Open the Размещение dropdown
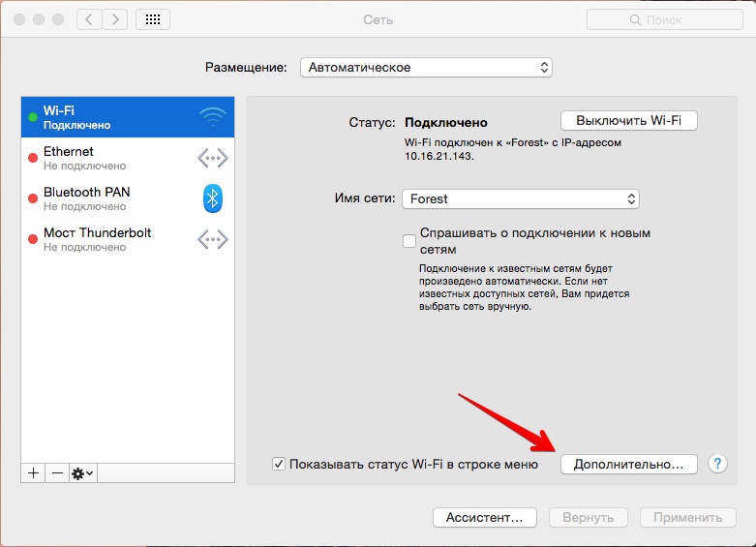 (x=426, y=68)
